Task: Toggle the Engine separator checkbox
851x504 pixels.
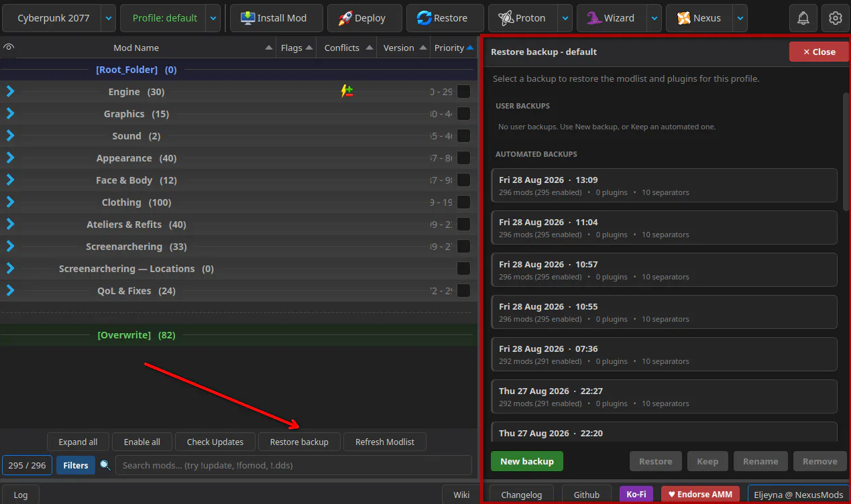Action: (x=463, y=92)
